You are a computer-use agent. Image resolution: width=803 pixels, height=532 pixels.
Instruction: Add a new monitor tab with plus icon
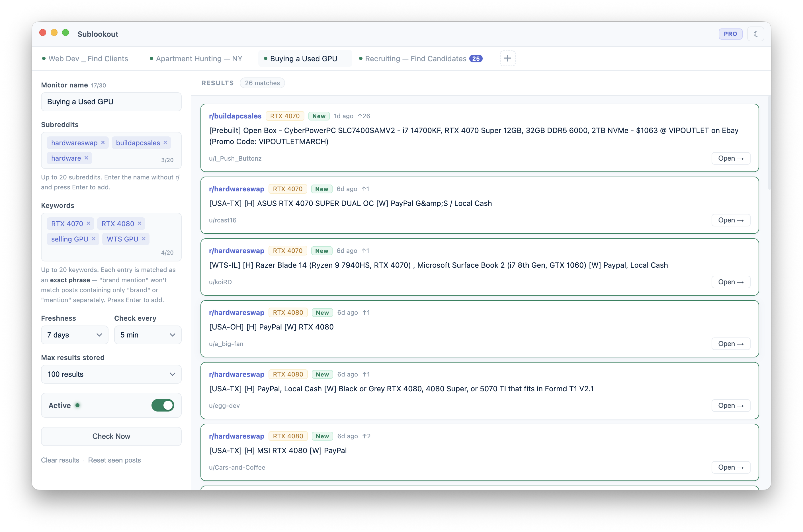(507, 58)
